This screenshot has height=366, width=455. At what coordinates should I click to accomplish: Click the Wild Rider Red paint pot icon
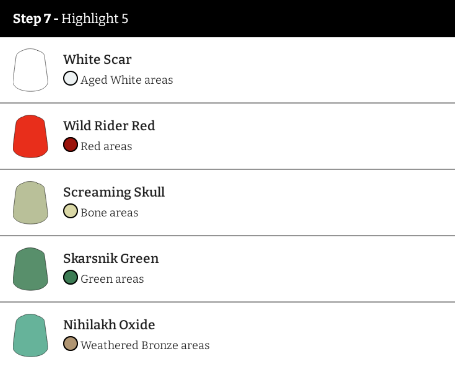tap(30, 136)
